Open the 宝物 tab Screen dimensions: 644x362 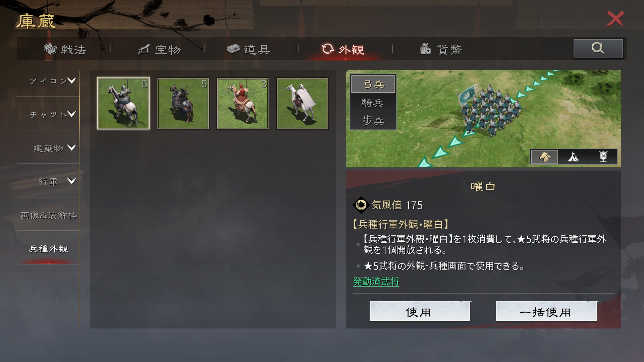tap(160, 49)
